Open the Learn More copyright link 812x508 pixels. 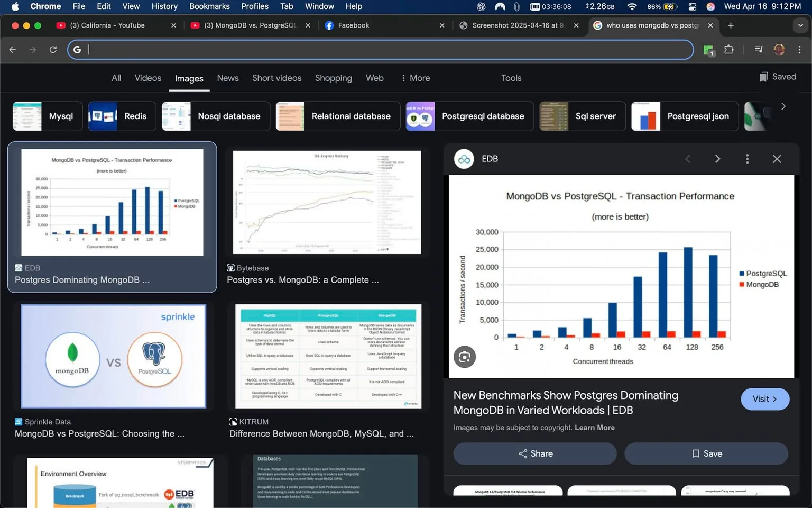pyautogui.click(x=594, y=427)
